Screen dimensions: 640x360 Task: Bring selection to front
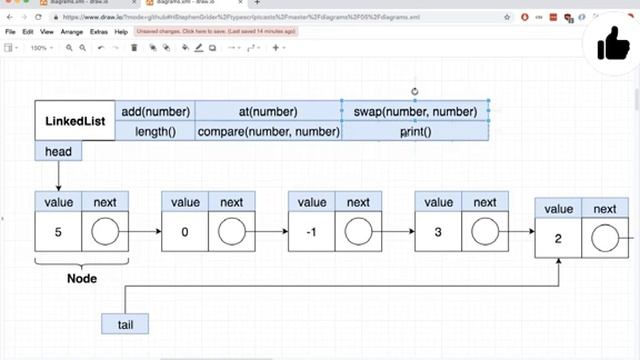click(153, 48)
